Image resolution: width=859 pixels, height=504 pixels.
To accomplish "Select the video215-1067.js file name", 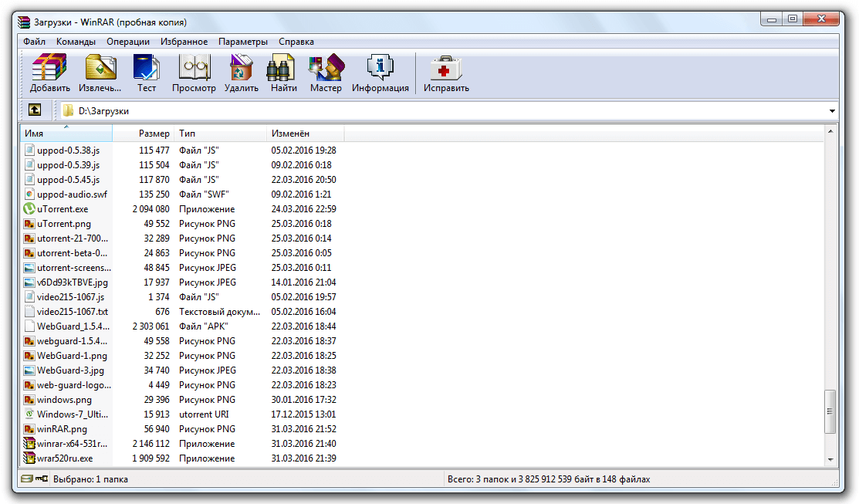I will [71, 297].
